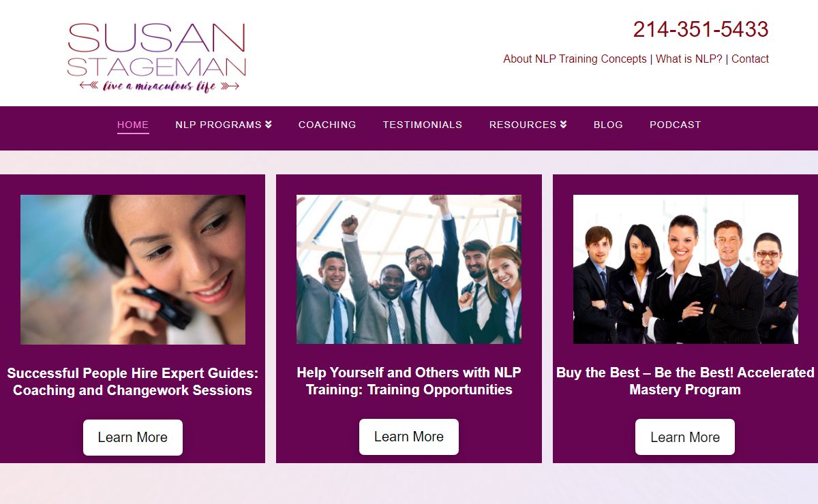The image size is (818, 504).
Task: Call the 214-351-5433 phone number
Action: [x=701, y=29]
